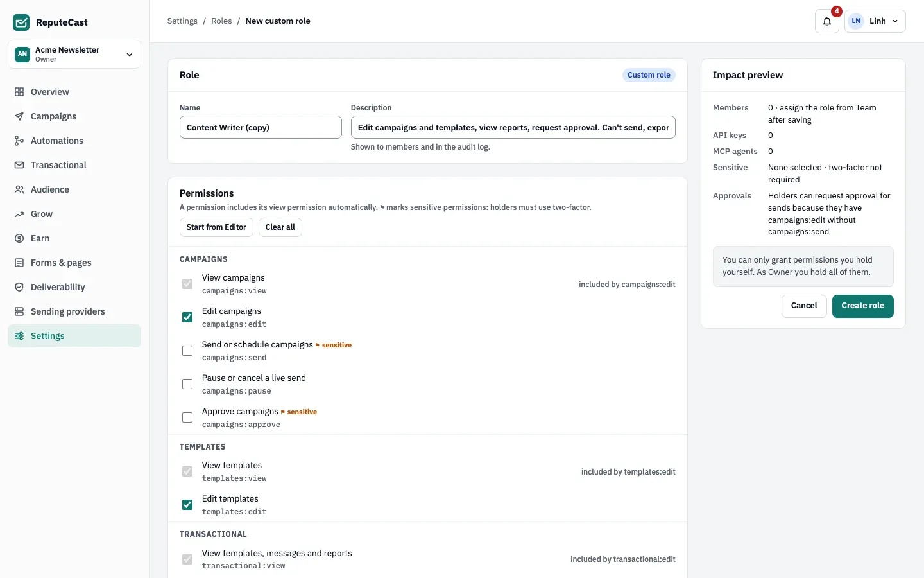924x578 pixels.
Task: Click 'included by templates:edit' note
Action: coord(628,472)
